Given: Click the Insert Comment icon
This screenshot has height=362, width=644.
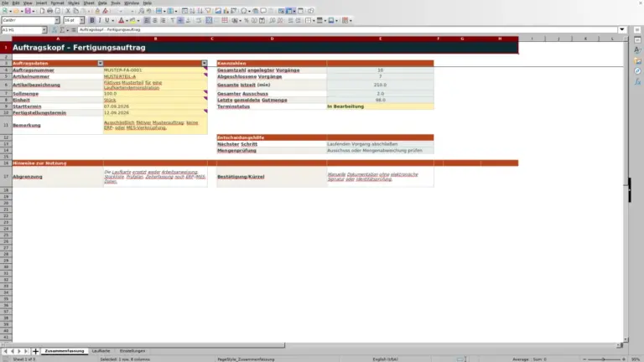Looking at the screenshot, I should (x=263, y=11).
